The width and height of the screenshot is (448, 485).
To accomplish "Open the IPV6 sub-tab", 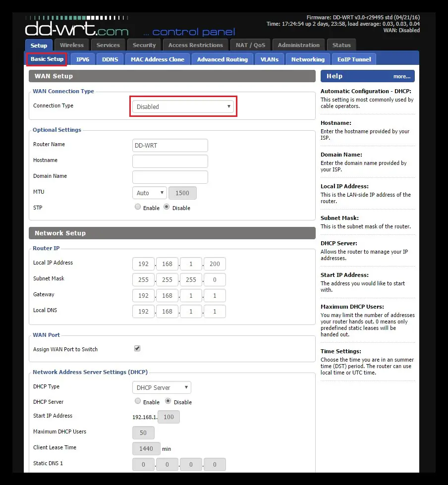I will (x=83, y=59).
